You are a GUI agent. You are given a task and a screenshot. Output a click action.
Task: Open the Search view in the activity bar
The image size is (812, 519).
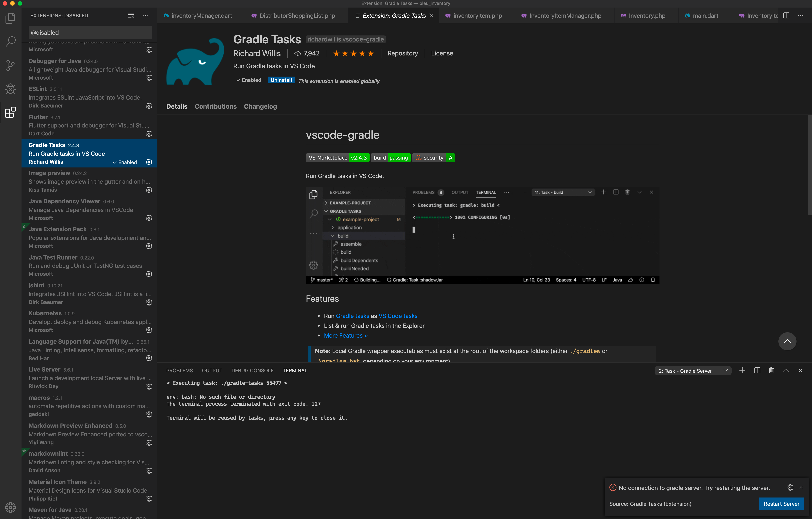point(10,41)
